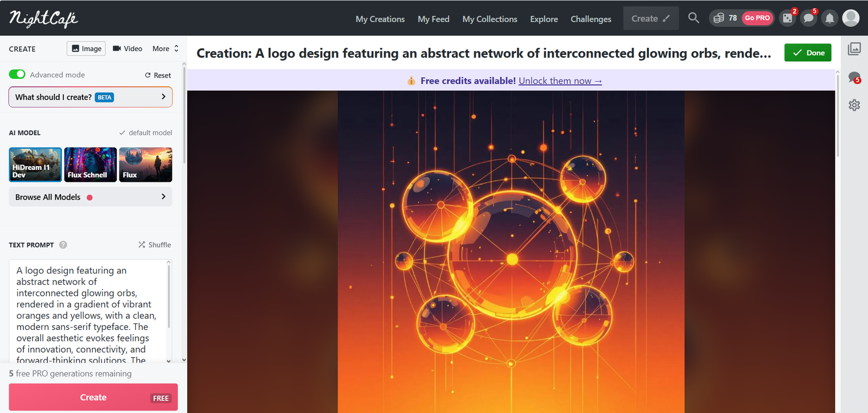Follow the Unlock them now link
Screen dimensions: 868x413
(560, 81)
